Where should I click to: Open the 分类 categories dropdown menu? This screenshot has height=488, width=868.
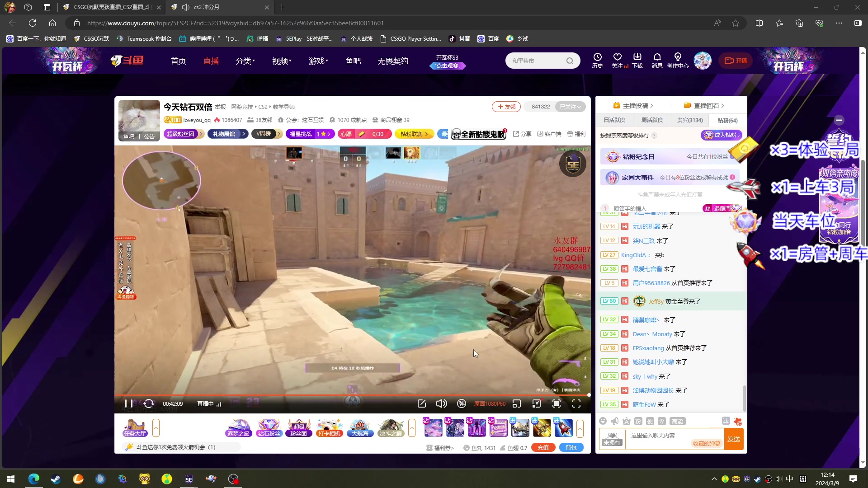245,61
